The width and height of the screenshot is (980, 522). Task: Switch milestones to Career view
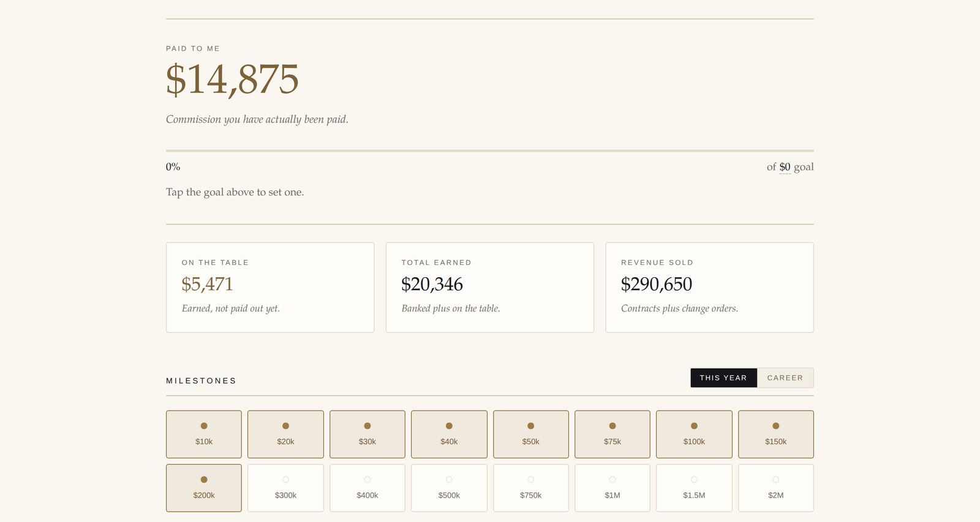click(785, 378)
